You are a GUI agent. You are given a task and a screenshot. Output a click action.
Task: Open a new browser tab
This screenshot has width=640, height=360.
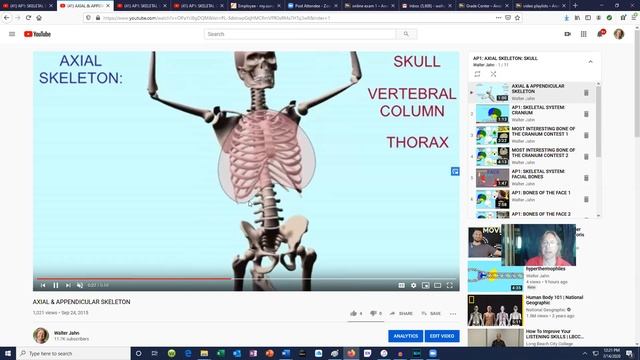pyautogui.click(x=575, y=6)
